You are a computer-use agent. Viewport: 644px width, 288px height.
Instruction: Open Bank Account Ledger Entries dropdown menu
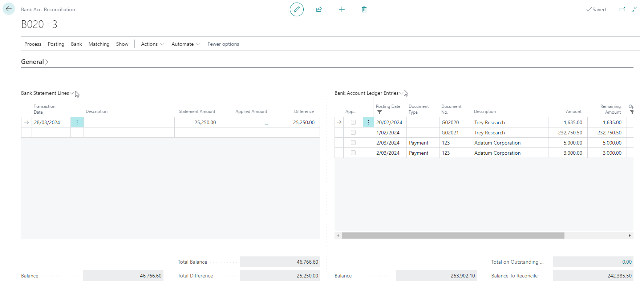click(x=369, y=93)
